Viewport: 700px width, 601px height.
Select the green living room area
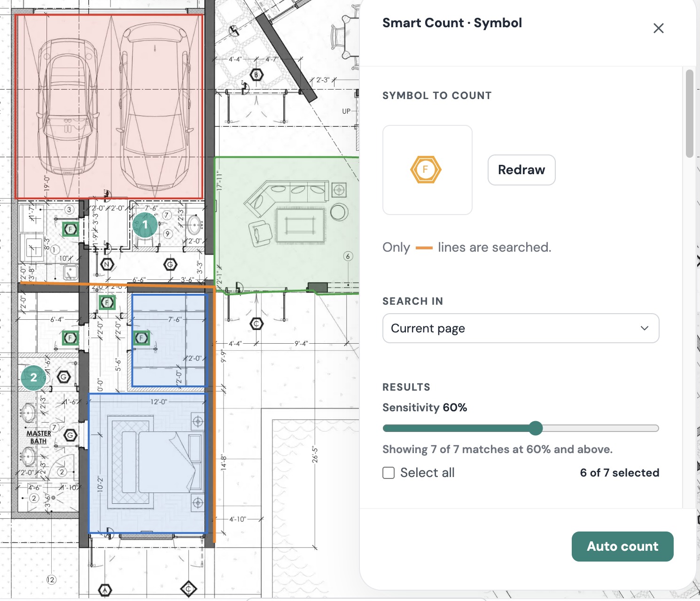(287, 225)
